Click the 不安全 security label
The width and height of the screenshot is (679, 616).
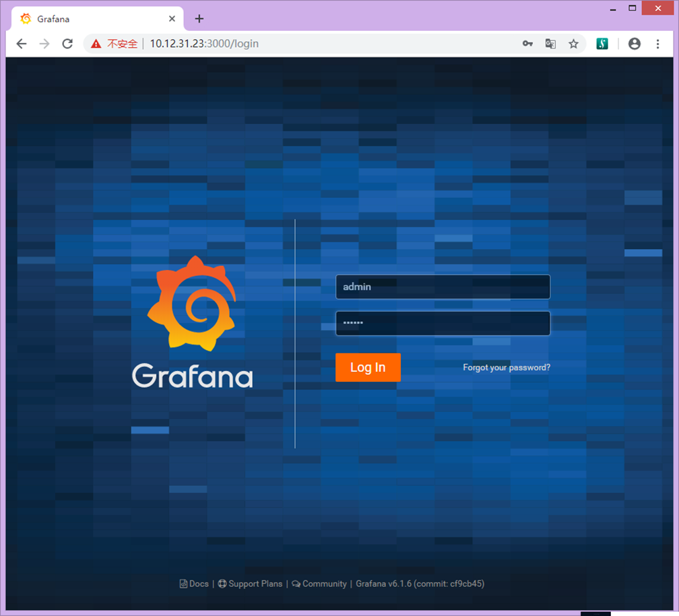click(x=122, y=44)
